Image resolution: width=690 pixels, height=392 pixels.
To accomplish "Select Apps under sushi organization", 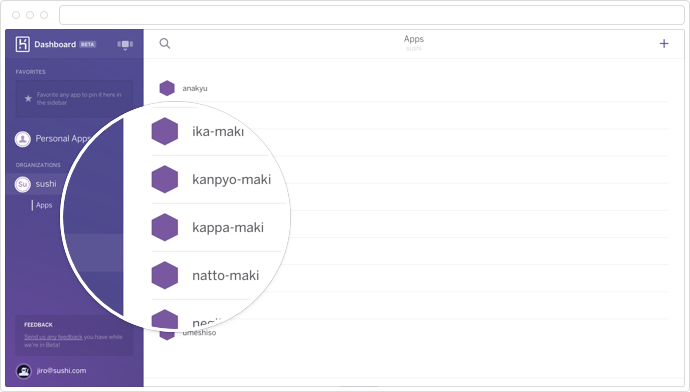I will click(x=44, y=205).
